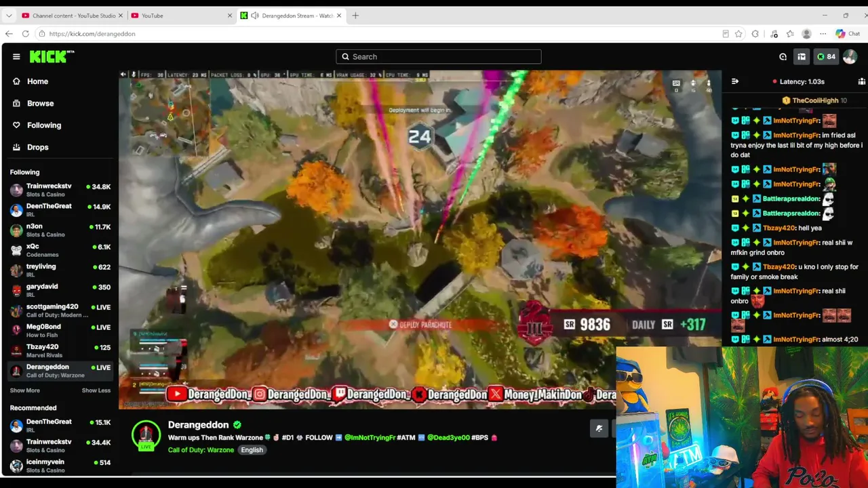Click the icon button right of the stream title

[x=599, y=428]
